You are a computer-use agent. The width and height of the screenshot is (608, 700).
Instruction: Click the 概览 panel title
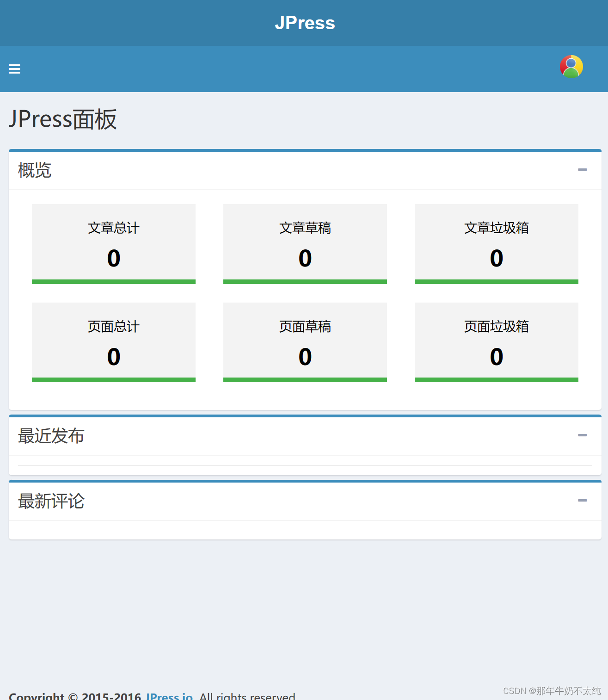pyautogui.click(x=35, y=170)
